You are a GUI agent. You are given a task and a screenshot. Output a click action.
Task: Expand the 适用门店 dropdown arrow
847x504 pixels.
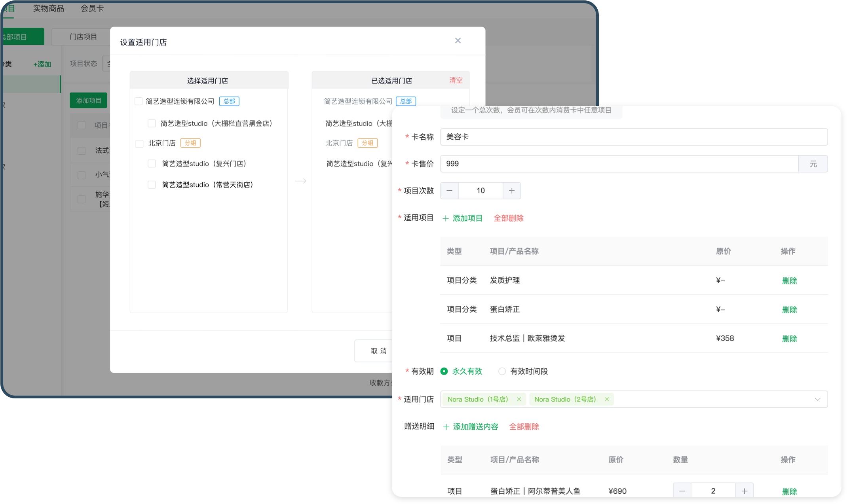(818, 399)
